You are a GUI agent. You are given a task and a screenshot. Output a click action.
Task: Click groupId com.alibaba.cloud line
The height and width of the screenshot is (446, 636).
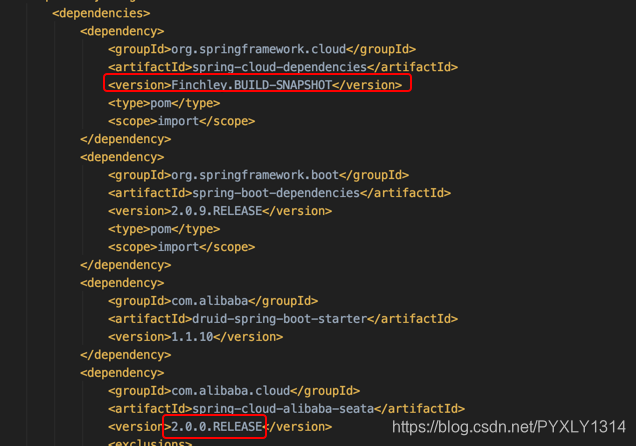234,391
